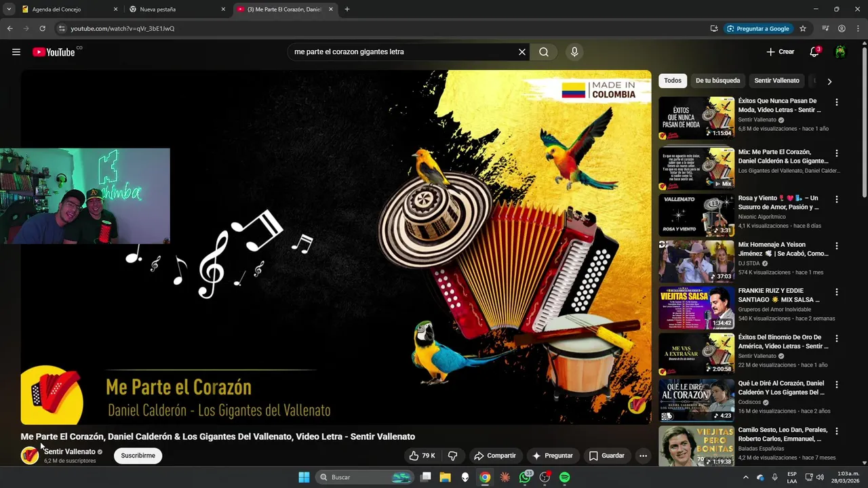Close the Nueva pestaña tab
Screen dimensions: 868x488
tap(223, 9)
